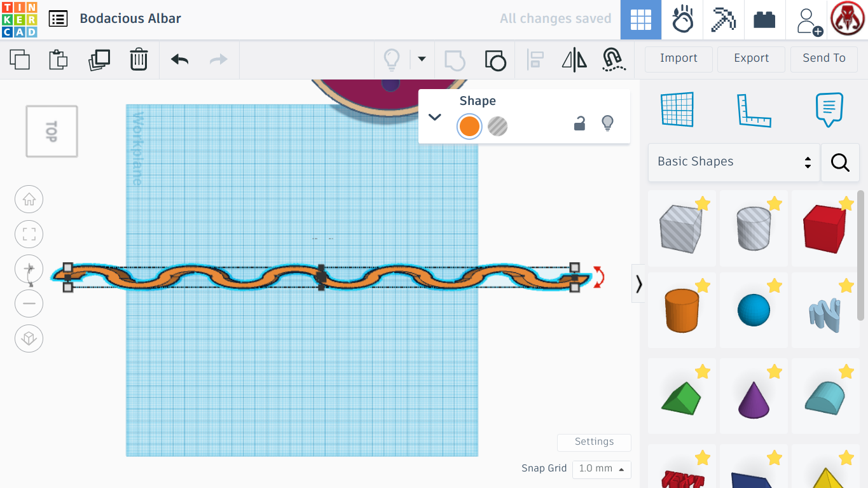868x488 pixels.
Task: Click the Paste clipboard icon
Action: (x=59, y=60)
